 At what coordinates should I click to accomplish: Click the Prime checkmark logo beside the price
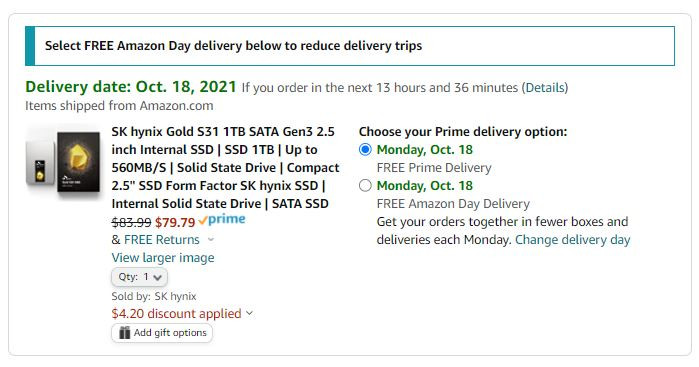pyautogui.click(x=222, y=219)
